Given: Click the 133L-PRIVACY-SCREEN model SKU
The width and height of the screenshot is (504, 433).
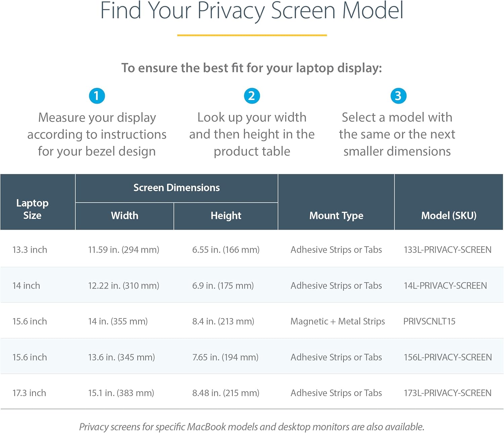Looking at the screenshot, I should tap(447, 250).
